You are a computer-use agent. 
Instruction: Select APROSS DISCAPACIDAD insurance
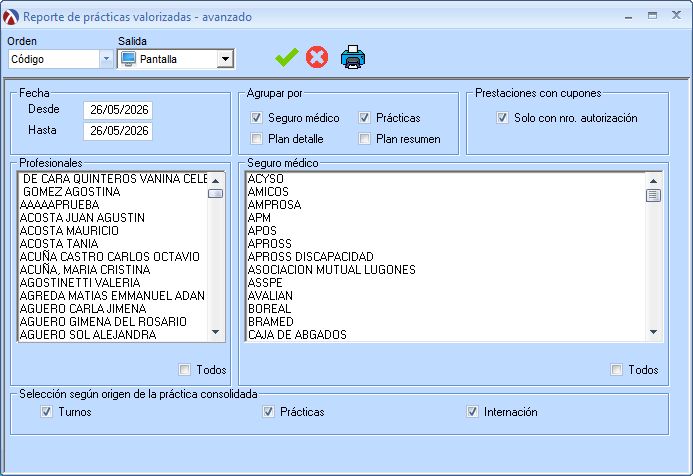pyautogui.click(x=446, y=257)
